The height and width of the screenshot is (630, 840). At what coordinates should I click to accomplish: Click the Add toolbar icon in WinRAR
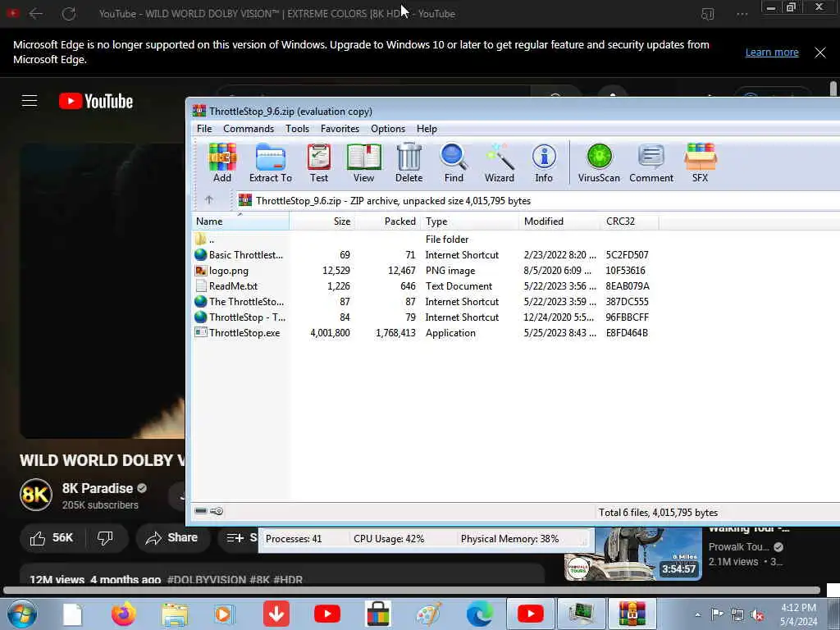222,163
